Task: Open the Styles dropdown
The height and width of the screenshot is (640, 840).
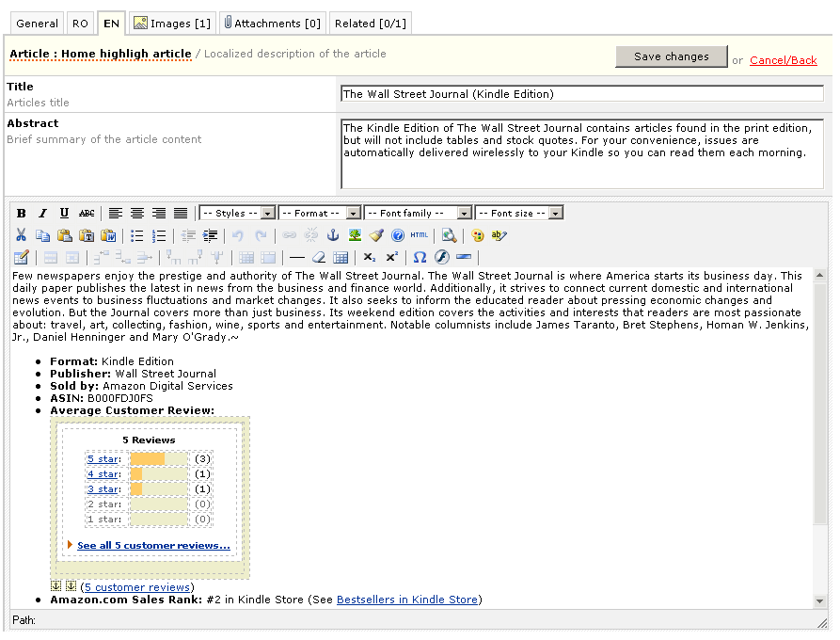Action: [x=237, y=213]
